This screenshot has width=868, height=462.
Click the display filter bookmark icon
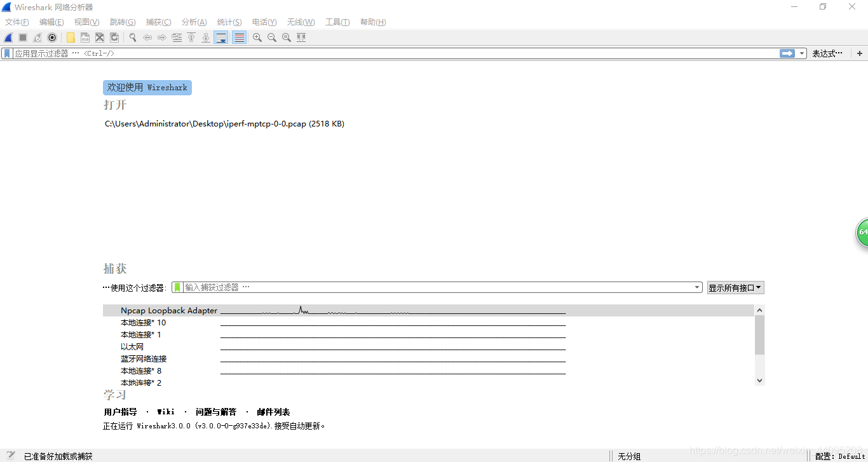[x=8, y=54]
